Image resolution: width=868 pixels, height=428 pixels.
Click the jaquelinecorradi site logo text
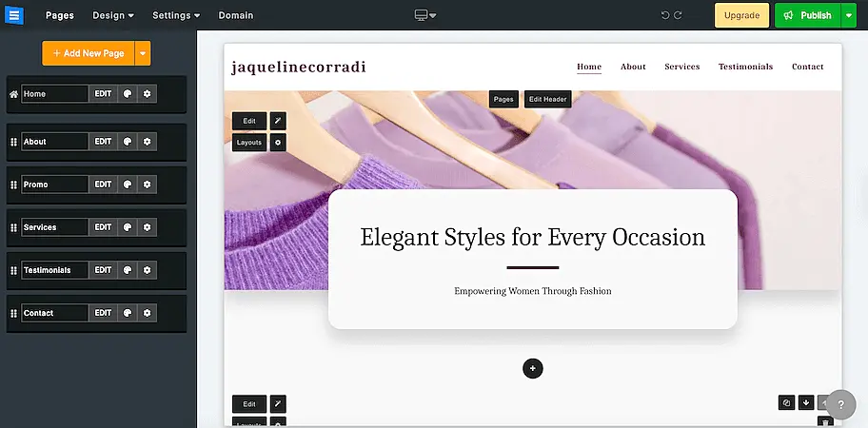299,67
